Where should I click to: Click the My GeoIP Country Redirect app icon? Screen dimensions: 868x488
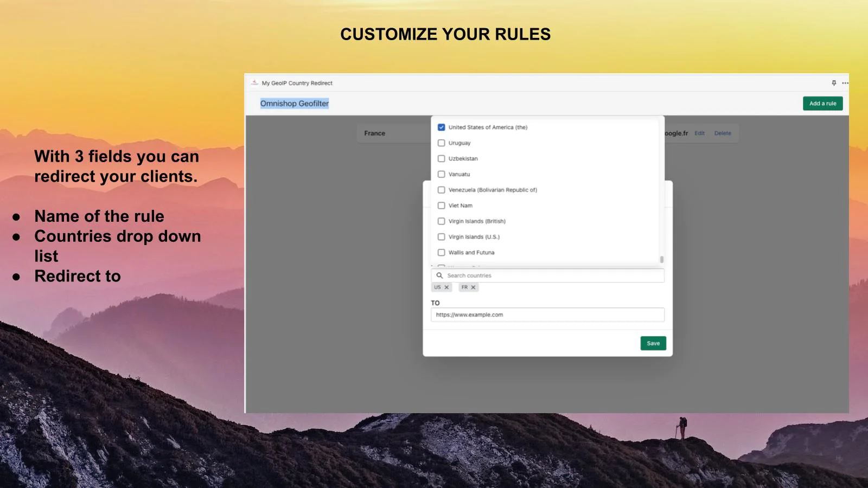click(x=254, y=83)
